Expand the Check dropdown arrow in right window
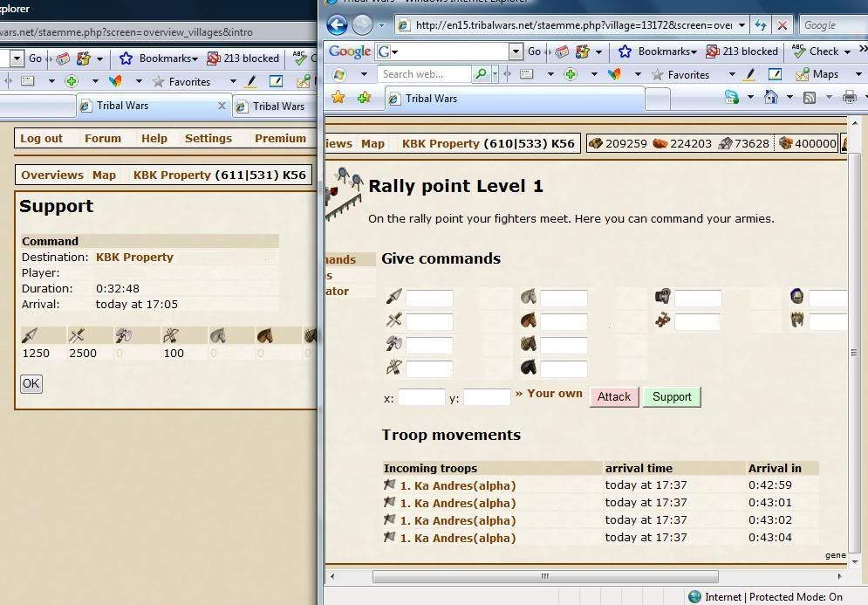The image size is (868, 605). coord(847,52)
